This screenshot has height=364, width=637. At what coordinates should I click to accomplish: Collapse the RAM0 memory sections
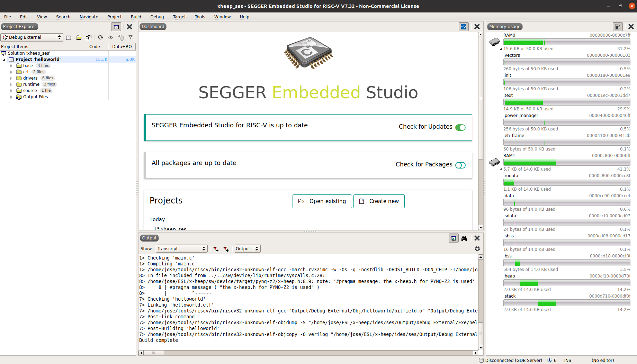pyautogui.click(x=501, y=49)
